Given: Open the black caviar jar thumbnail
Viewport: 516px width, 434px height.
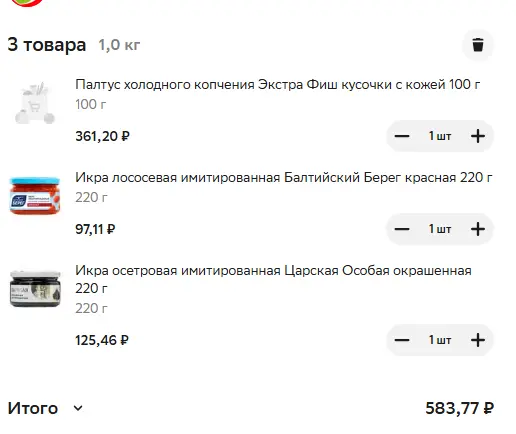Looking at the screenshot, I should [35, 289].
